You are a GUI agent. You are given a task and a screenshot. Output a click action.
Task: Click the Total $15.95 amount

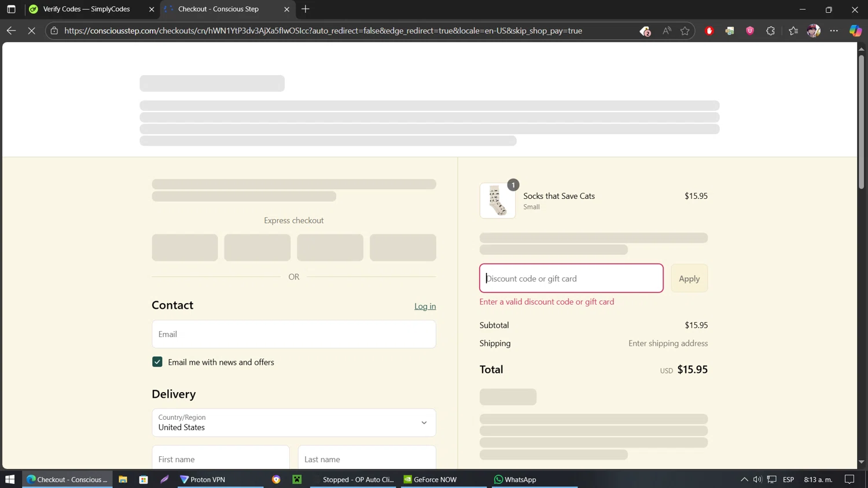[692, 369]
